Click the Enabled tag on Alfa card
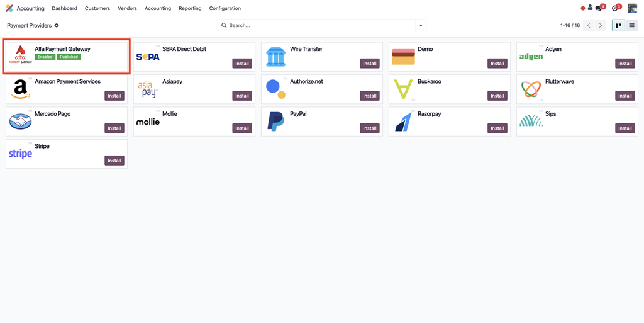The width and height of the screenshot is (644, 323). coord(45,57)
